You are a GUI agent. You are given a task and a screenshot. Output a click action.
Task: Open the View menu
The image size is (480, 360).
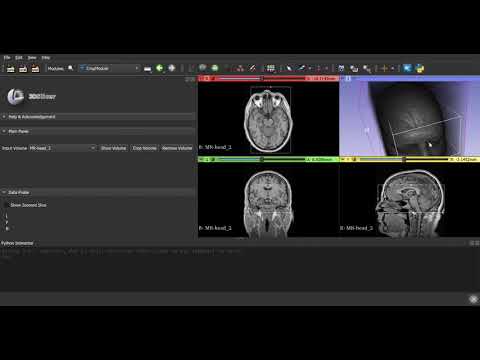[32, 58]
